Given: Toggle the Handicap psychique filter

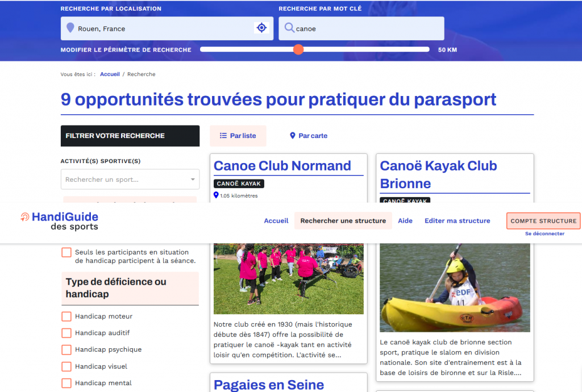Looking at the screenshot, I should click(x=66, y=349).
